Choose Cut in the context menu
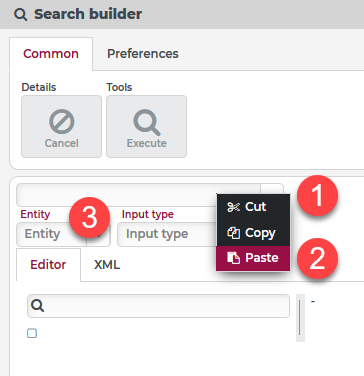This screenshot has height=376, width=364. (x=253, y=207)
